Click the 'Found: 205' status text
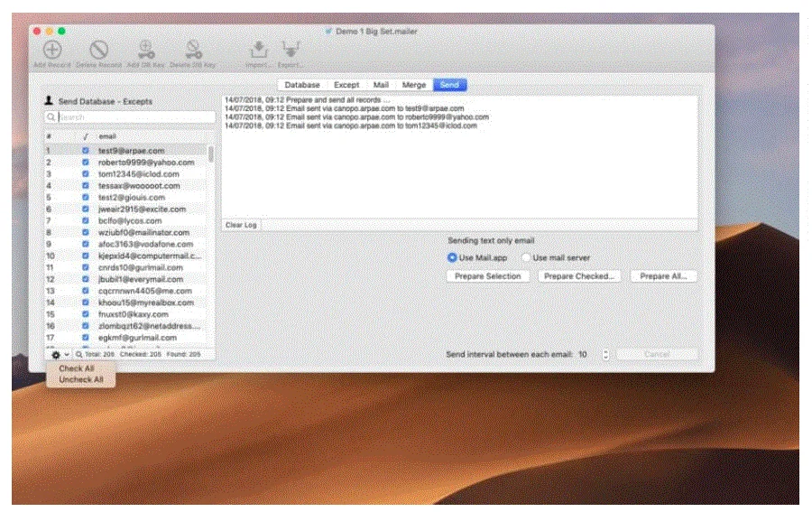This screenshot has width=812, height=512. (183, 355)
